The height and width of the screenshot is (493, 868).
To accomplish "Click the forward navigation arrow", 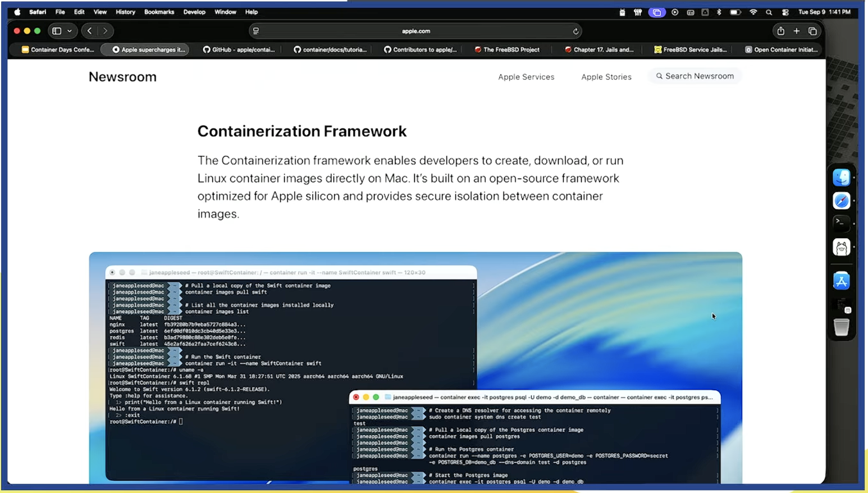I will click(x=105, y=31).
